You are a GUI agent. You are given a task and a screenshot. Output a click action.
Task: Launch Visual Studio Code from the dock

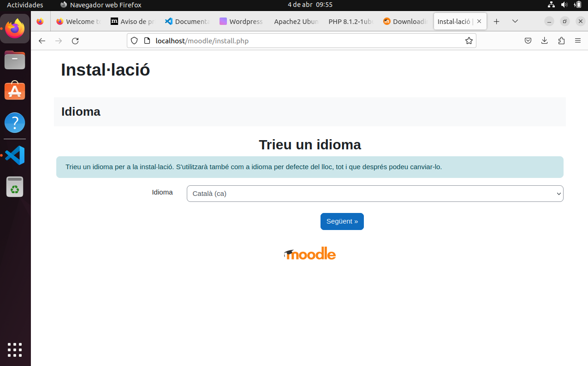(15, 155)
